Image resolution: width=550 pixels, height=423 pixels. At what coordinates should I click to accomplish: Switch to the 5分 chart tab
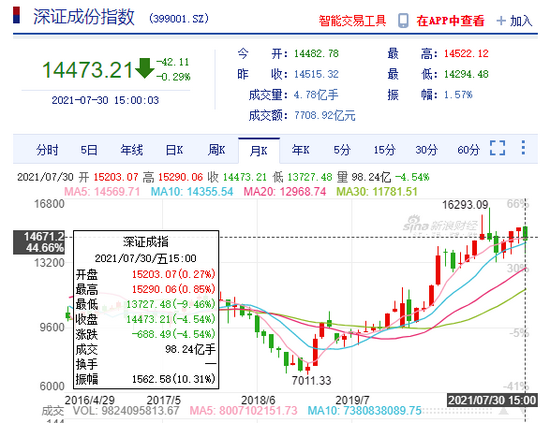tap(342, 150)
